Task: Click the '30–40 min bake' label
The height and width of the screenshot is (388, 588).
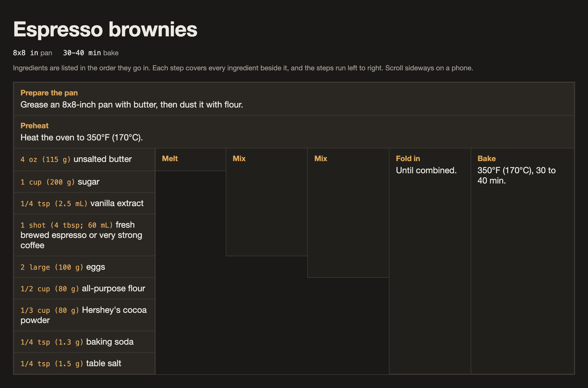Action: click(91, 53)
